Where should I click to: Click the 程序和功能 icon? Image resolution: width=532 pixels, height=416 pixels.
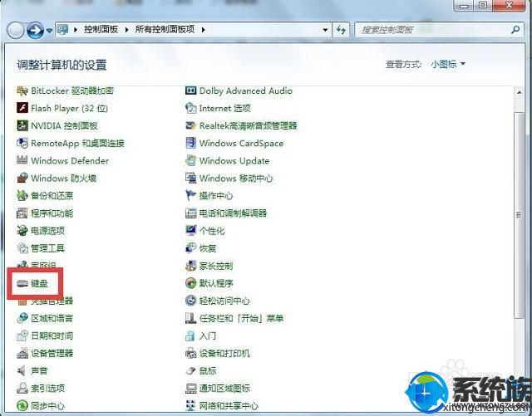click(22, 213)
